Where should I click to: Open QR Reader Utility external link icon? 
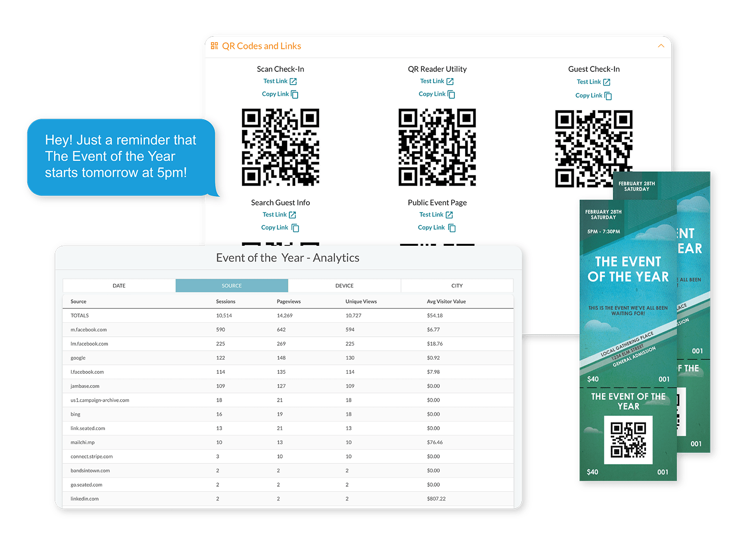click(450, 82)
